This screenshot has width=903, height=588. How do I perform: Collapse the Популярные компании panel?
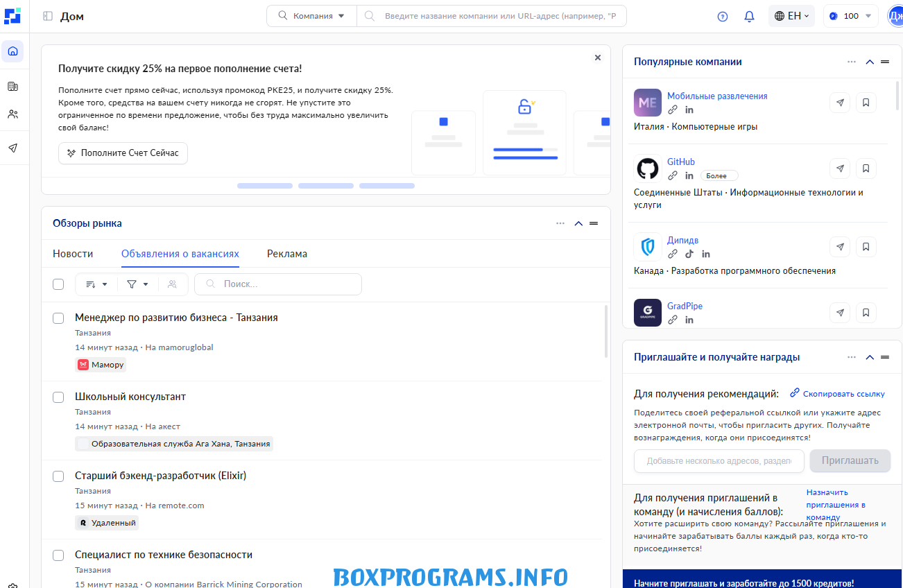point(870,62)
